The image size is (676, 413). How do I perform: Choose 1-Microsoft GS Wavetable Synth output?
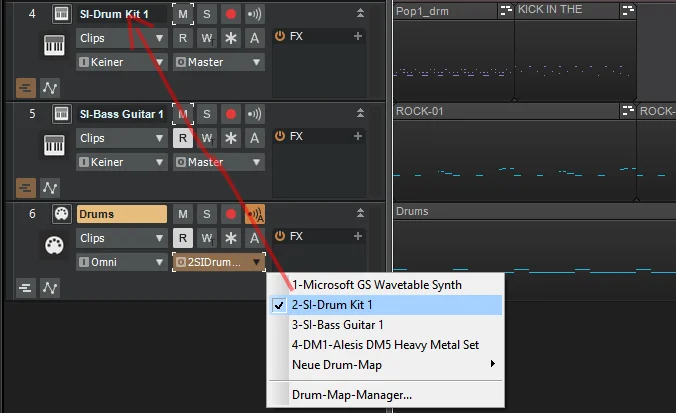pyautogui.click(x=385, y=285)
